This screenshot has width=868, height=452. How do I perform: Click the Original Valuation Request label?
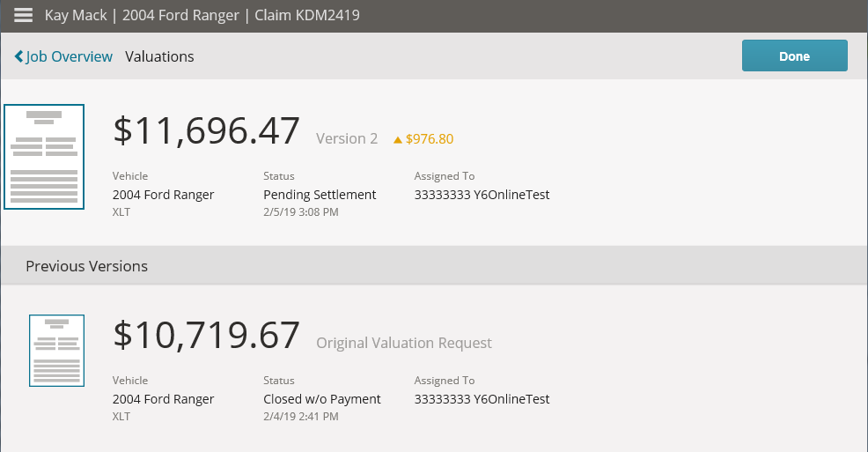tap(403, 344)
